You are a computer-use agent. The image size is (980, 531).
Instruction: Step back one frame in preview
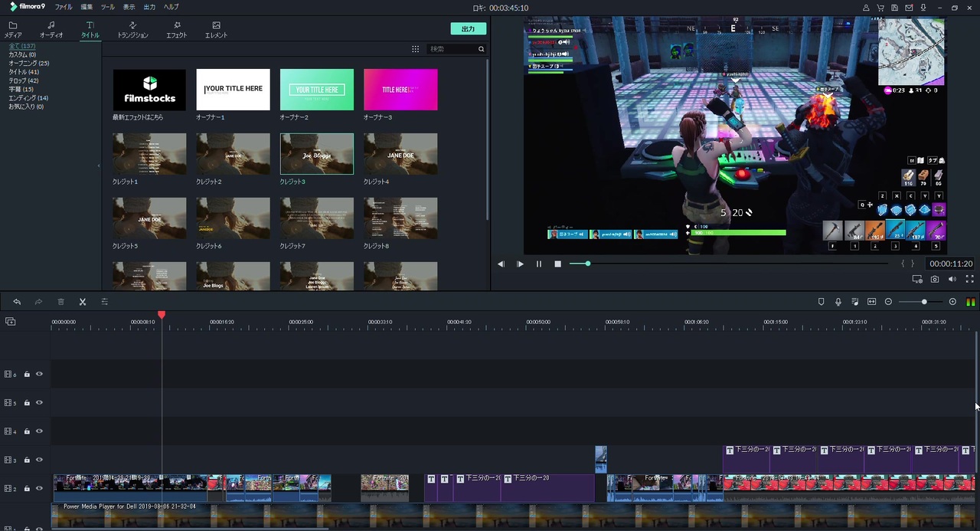[501, 264]
